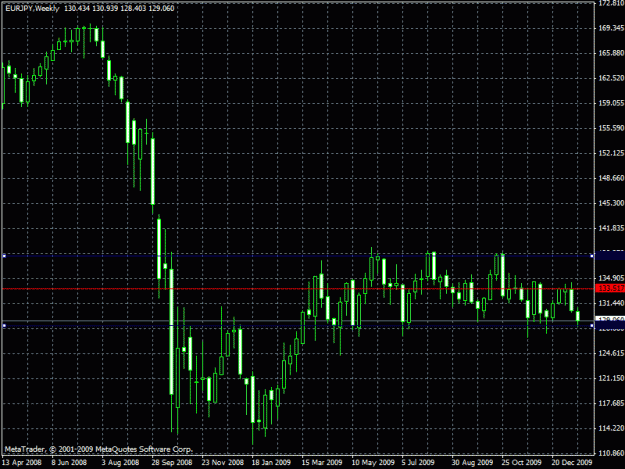Click the 169.345 price scale label
The width and height of the screenshot is (625, 469).
pyautogui.click(x=611, y=28)
